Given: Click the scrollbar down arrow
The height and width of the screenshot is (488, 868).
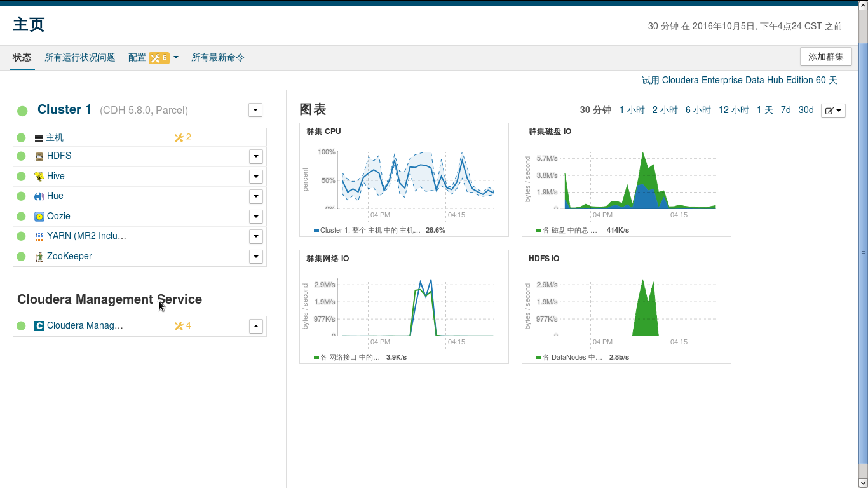Looking at the screenshot, I should (x=863, y=483).
